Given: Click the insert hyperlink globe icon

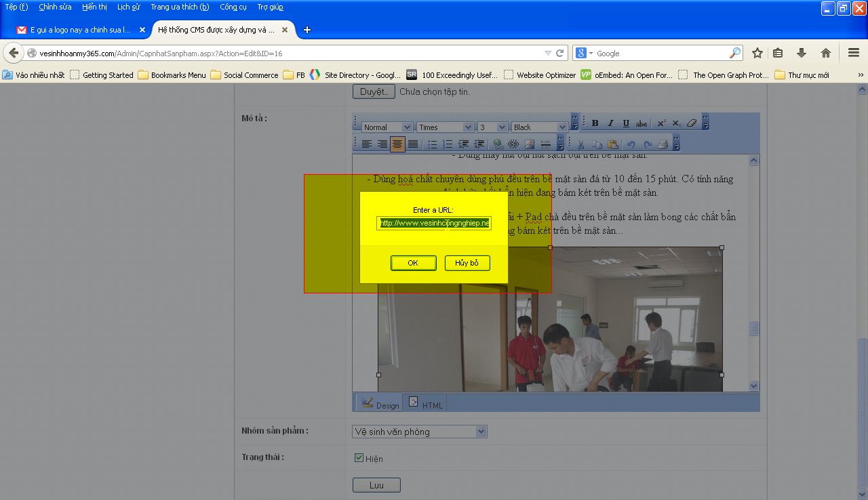Looking at the screenshot, I should pyautogui.click(x=498, y=144).
